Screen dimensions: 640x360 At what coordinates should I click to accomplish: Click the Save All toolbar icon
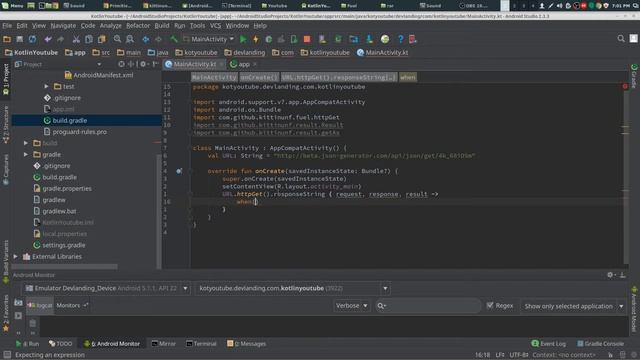click(x=19, y=39)
